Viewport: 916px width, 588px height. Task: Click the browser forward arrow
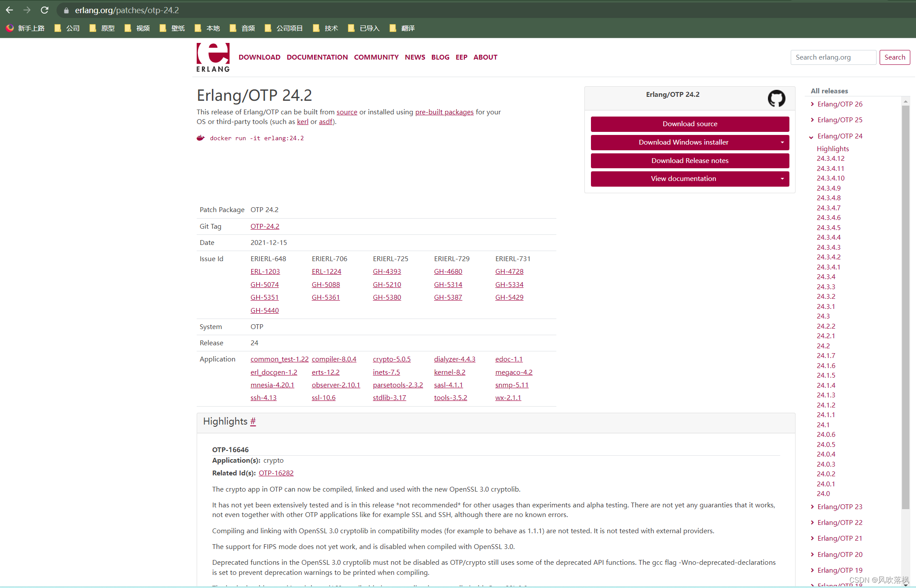click(x=27, y=10)
